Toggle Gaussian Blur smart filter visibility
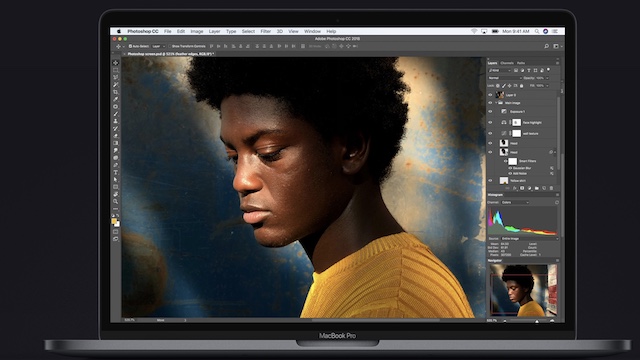 (x=510, y=168)
